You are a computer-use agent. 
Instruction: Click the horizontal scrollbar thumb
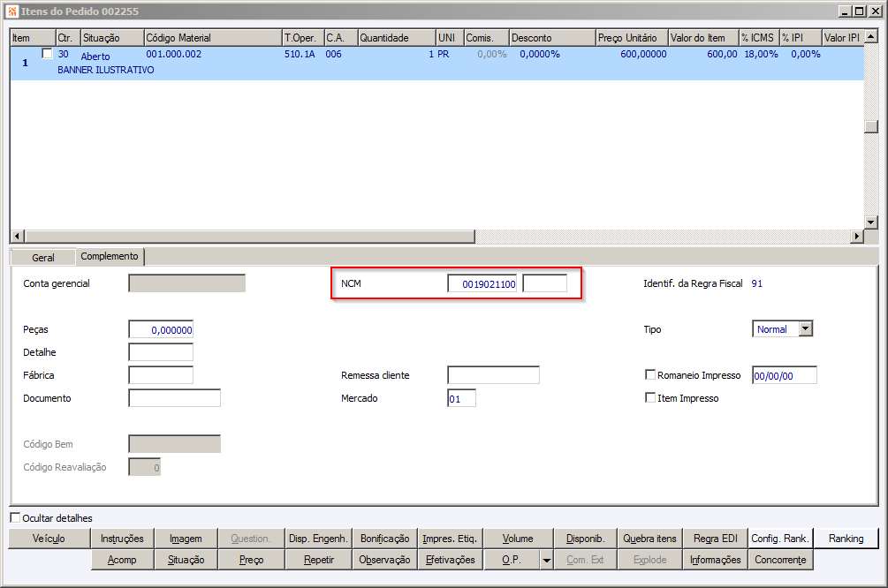click(249, 236)
